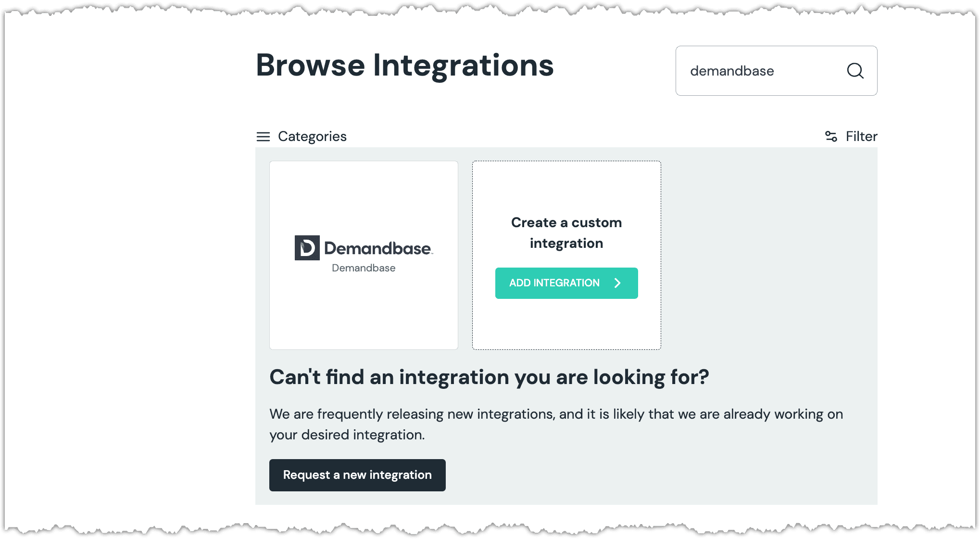Click the 'Demandbase' caption under the logo
The height and width of the screenshot is (539, 980).
tap(364, 268)
